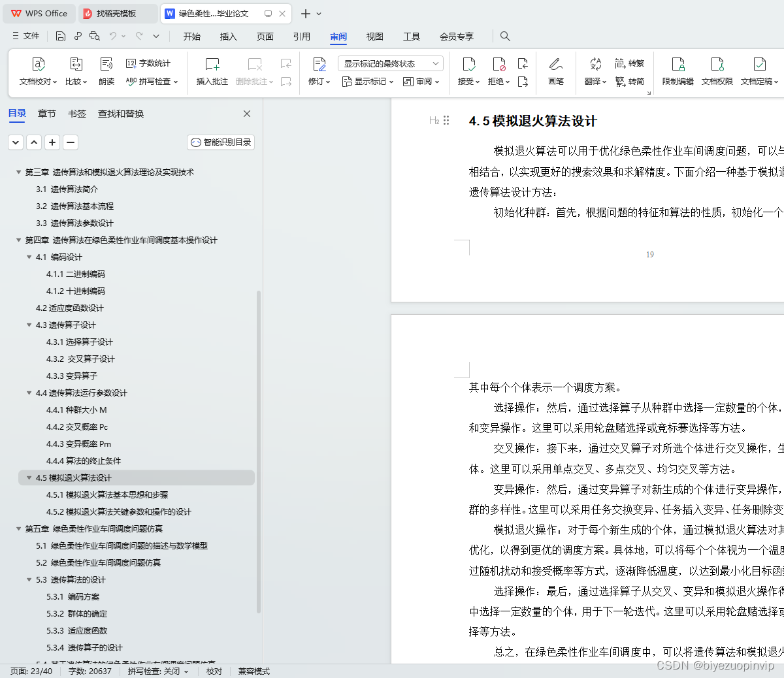Image resolution: width=784 pixels, height=678 pixels.
Task: Click the heading drag handle beside 4.5 title
Action: pos(446,120)
